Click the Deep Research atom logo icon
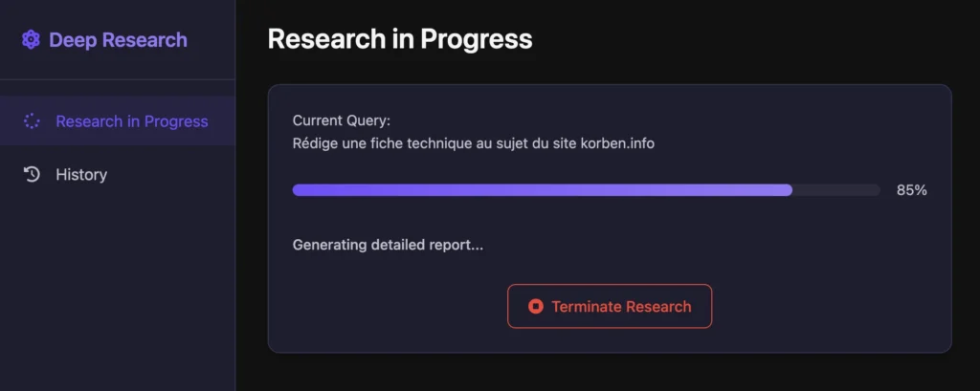This screenshot has width=980, height=391. [x=31, y=40]
